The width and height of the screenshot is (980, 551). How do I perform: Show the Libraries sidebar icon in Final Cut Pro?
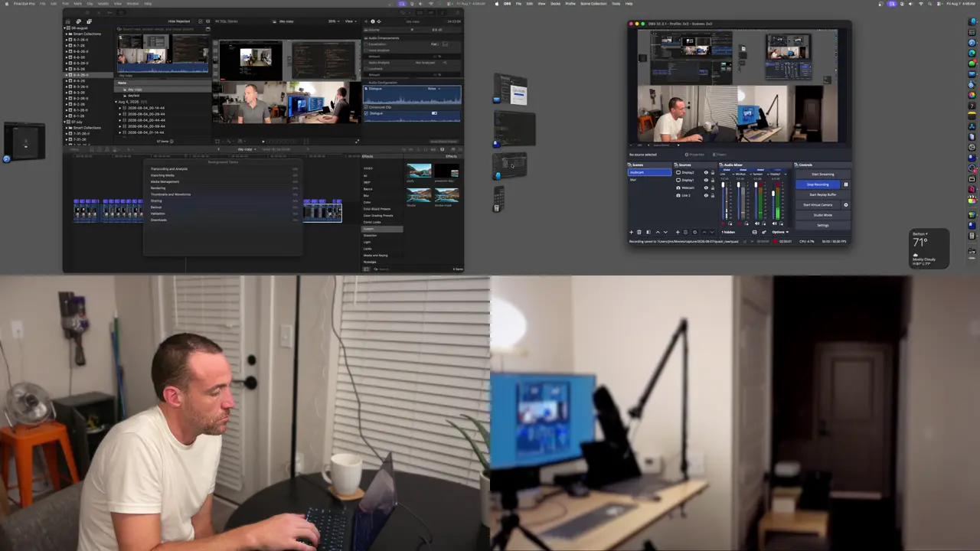[x=69, y=21]
